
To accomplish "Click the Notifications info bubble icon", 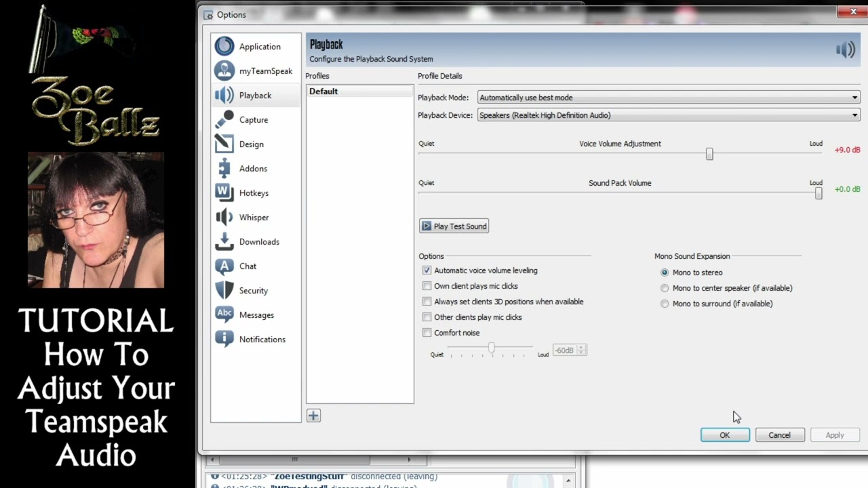I will pos(224,339).
